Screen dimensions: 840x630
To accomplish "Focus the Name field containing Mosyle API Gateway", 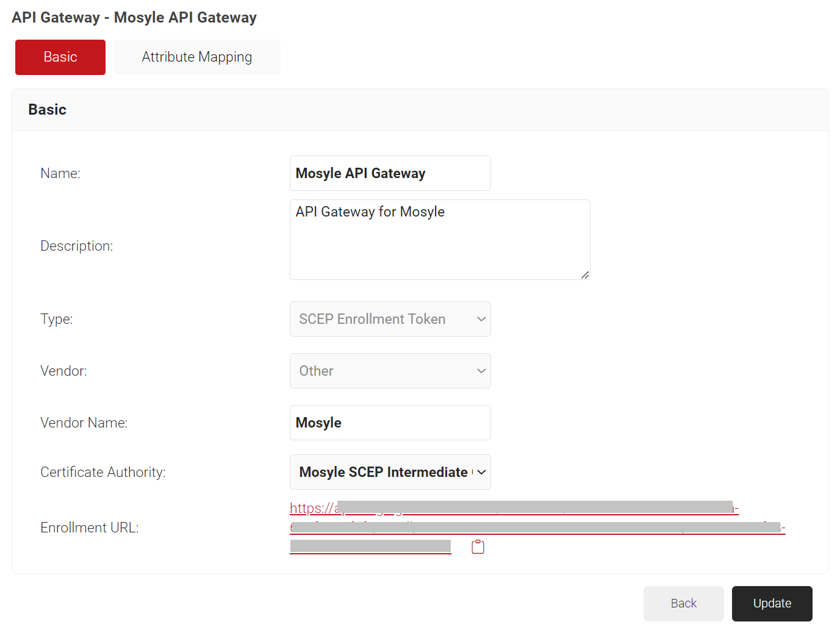I will [390, 173].
